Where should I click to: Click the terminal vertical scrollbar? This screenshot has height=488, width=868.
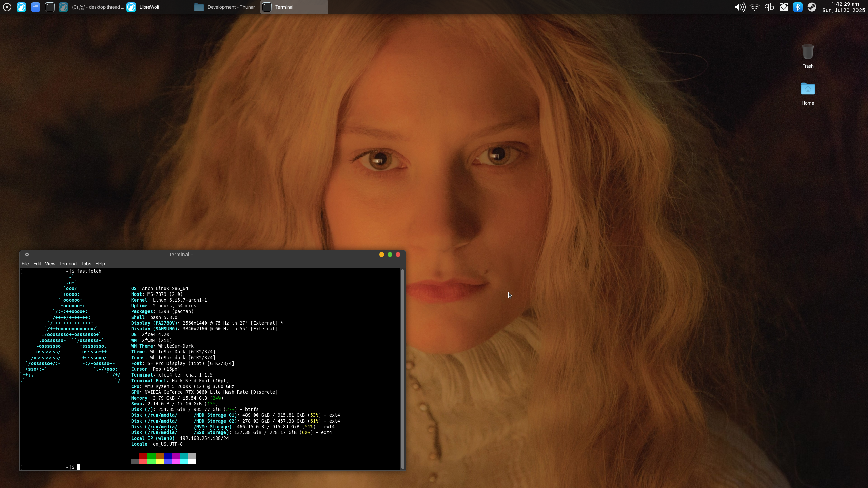tap(403, 369)
